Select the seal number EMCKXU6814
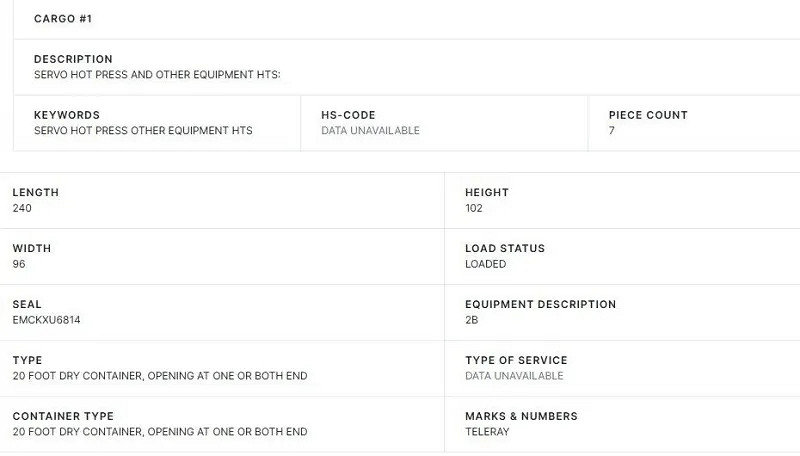 coord(46,320)
